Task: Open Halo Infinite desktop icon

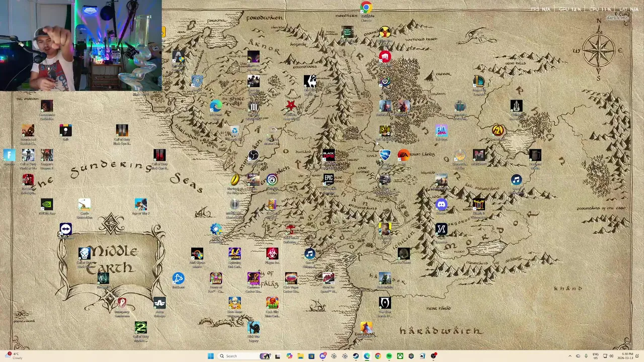Action: [x=385, y=279]
